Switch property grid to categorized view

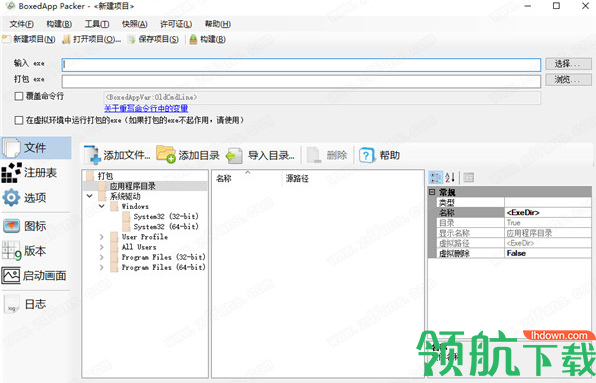tap(436, 177)
